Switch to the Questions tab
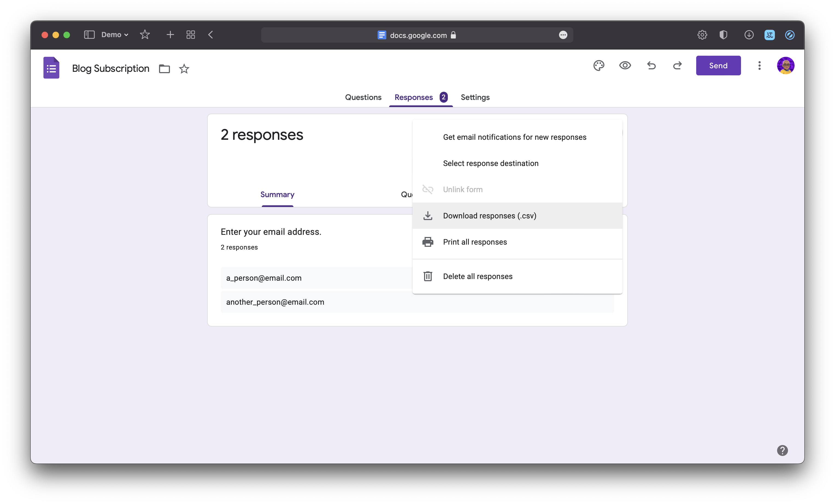Viewport: 835px width, 504px height. point(363,97)
